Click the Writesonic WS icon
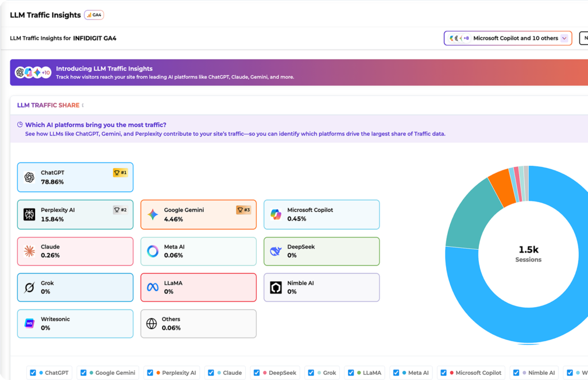 point(29,324)
